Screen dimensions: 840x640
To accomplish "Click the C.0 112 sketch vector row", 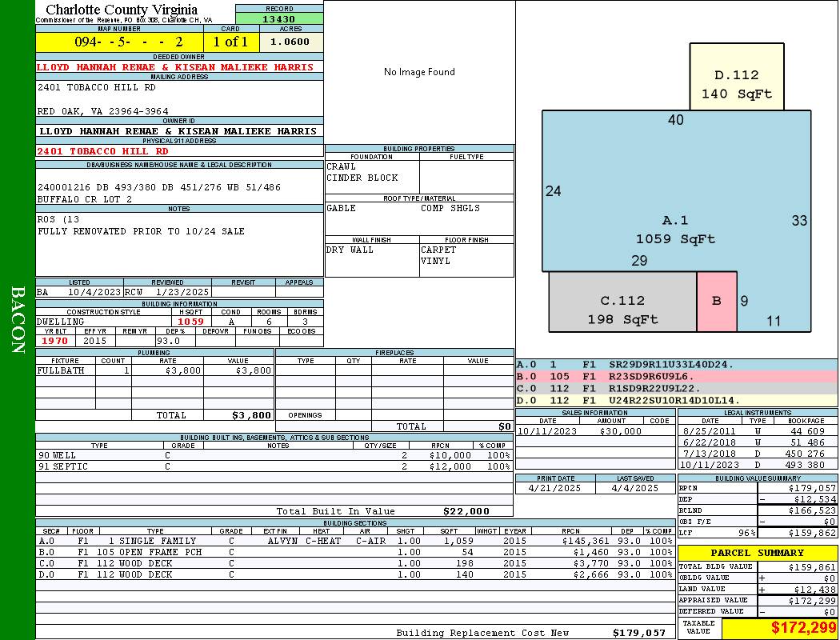I will [x=677, y=389].
